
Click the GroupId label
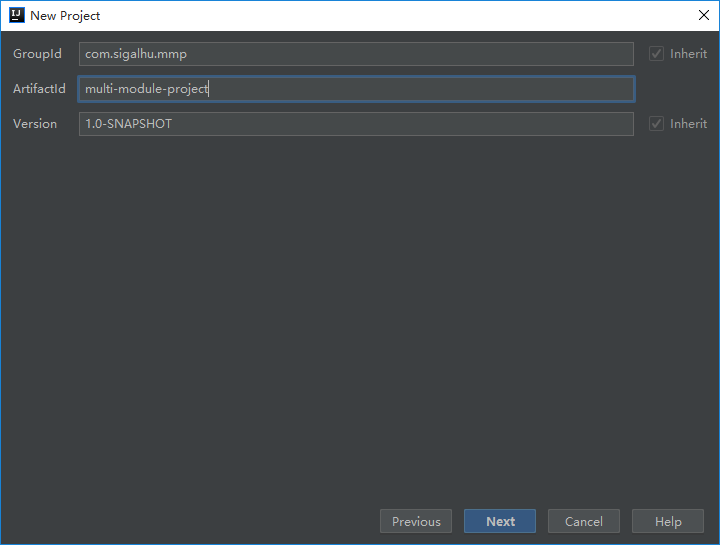pyautogui.click(x=37, y=54)
